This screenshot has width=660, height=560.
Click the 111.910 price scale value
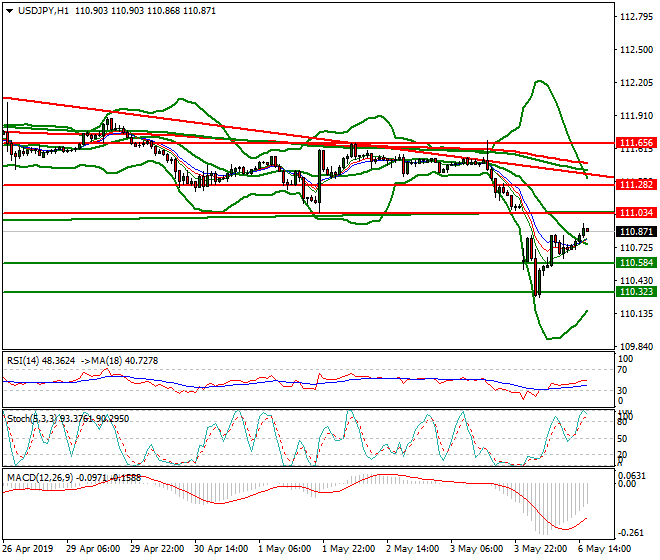[636, 116]
